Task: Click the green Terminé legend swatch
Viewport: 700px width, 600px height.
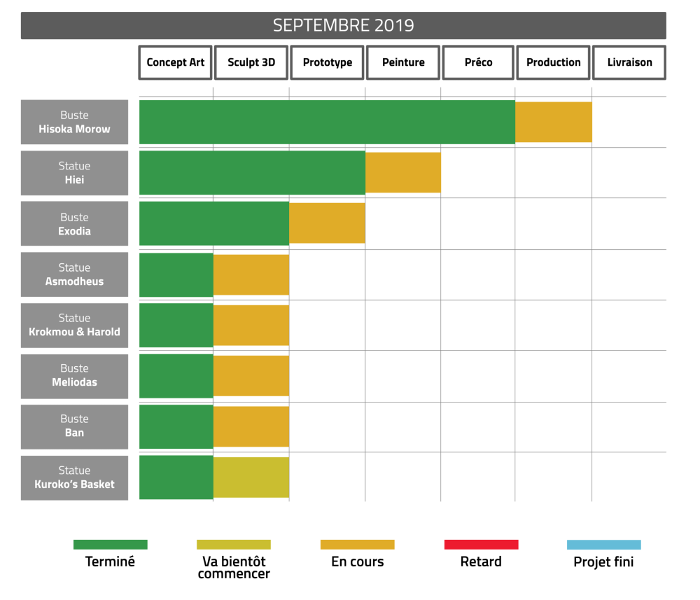Action: [x=110, y=544]
